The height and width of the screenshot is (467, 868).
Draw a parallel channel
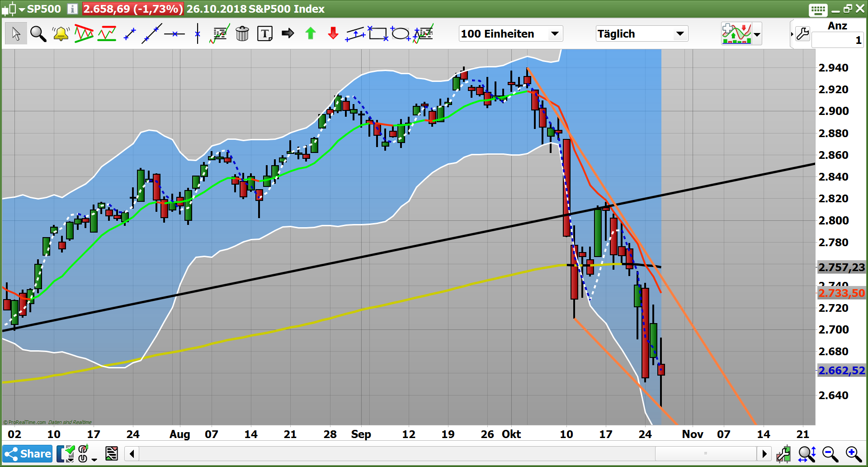(356, 33)
